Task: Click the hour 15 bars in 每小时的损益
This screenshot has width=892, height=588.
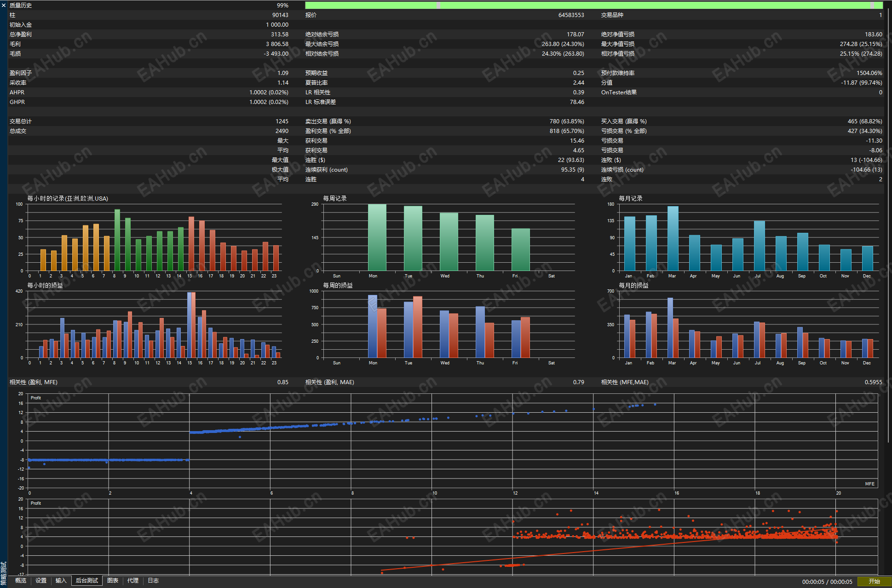Action: [x=191, y=325]
